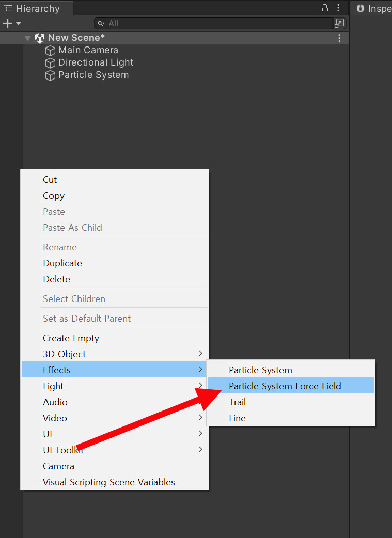The width and height of the screenshot is (392, 538).
Task: Choose Cut from the context menu
Action: 115,180
